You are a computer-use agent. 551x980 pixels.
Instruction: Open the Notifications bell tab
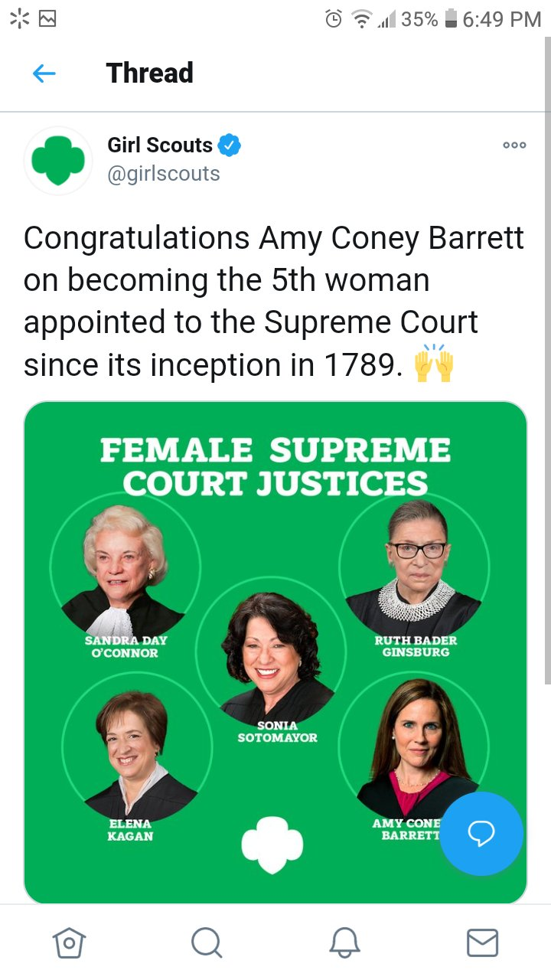pos(344,942)
